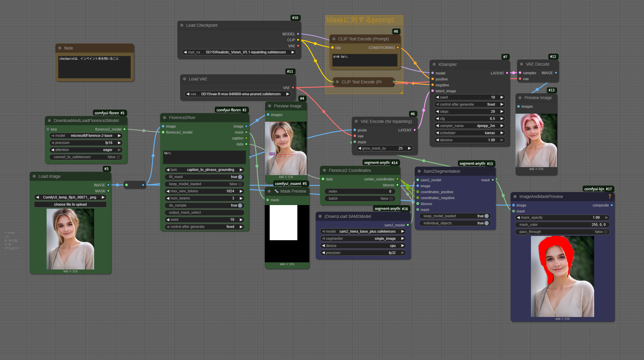Decrease grow_mask_by with left arrow
This screenshot has width=644, height=360.
point(359,148)
